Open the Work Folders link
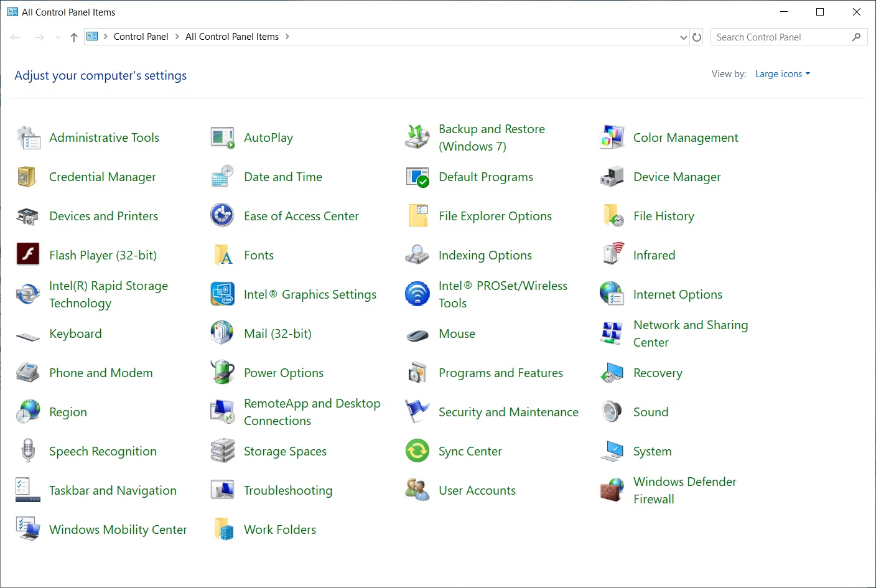The width and height of the screenshot is (876, 588). pyautogui.click(x=280, y=530)
